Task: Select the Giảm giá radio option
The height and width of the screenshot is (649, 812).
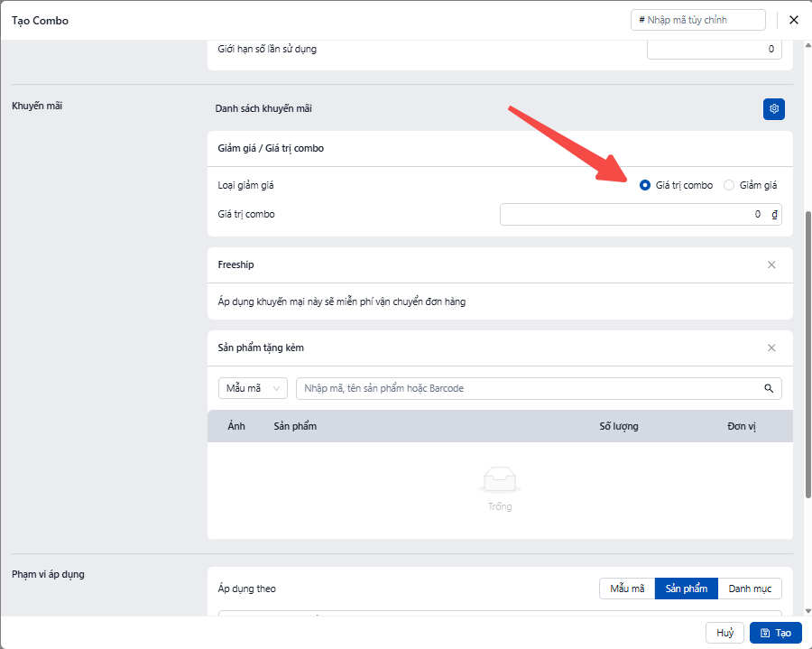Action: point(729,185)
